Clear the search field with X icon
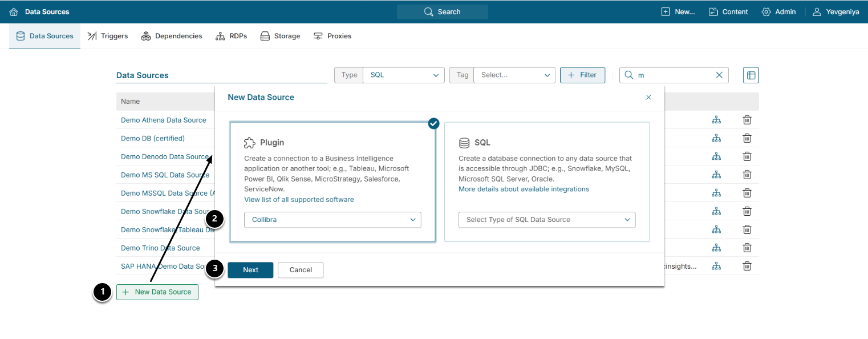 (x=719, y=75)
